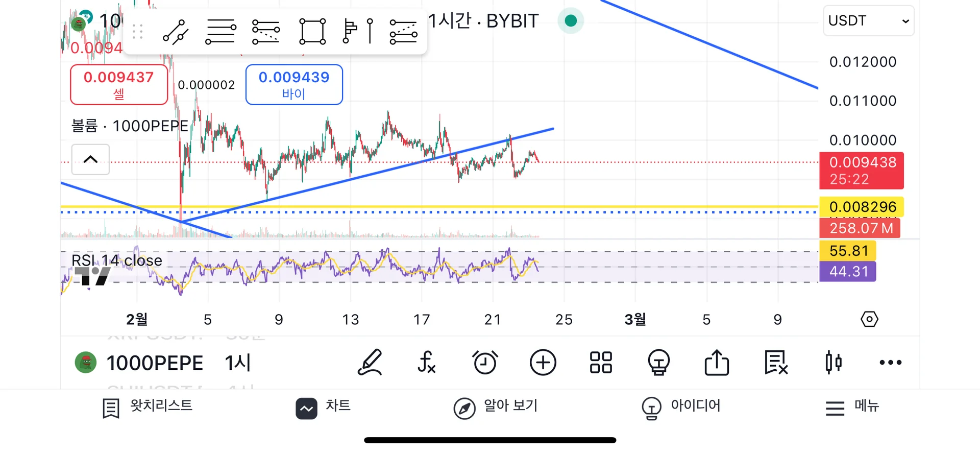Tap the plus add icon

coord(543,363)
